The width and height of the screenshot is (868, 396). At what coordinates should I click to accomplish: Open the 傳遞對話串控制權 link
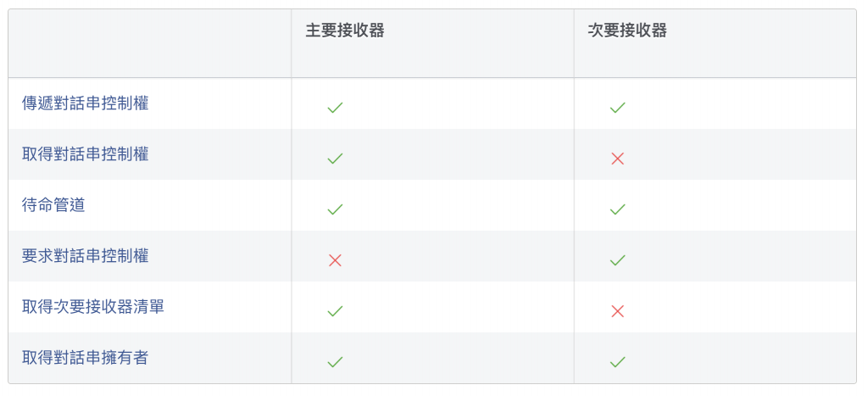86,103
